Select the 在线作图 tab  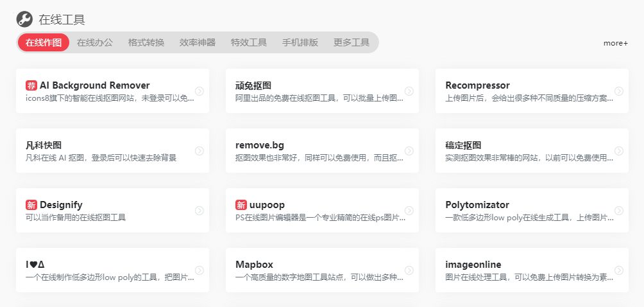coord(44,42)
